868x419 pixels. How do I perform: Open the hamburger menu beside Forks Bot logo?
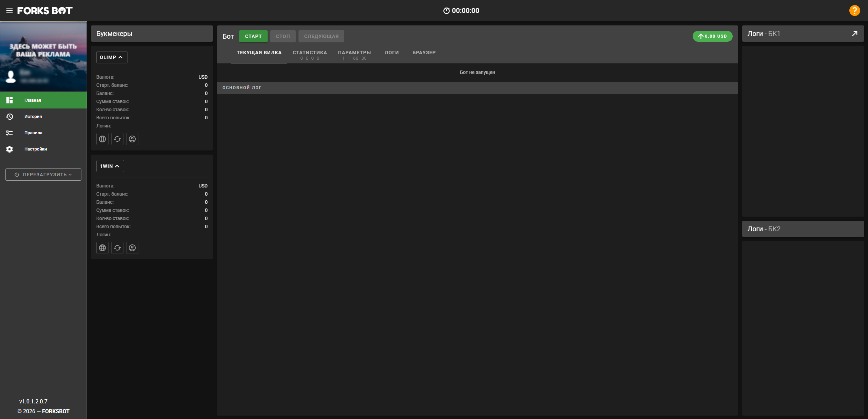9,11
